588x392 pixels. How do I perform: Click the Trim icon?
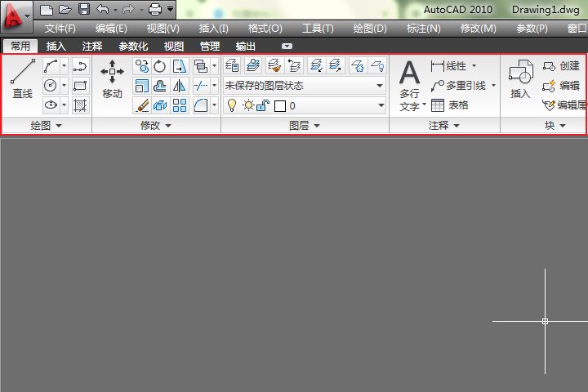coord(201,86)
